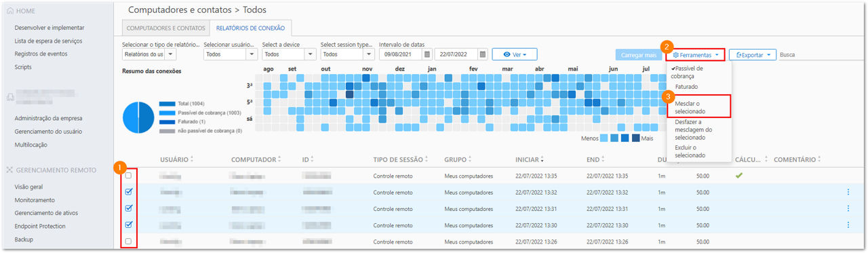868x253 pixels.
Task: Untick checkbox for 22/07/2022 13:31 session
Action: pos(128,208)
